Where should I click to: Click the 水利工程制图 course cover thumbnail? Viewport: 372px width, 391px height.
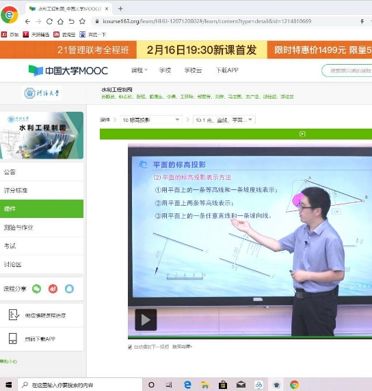pyautogui.click(x=42, y=135)
